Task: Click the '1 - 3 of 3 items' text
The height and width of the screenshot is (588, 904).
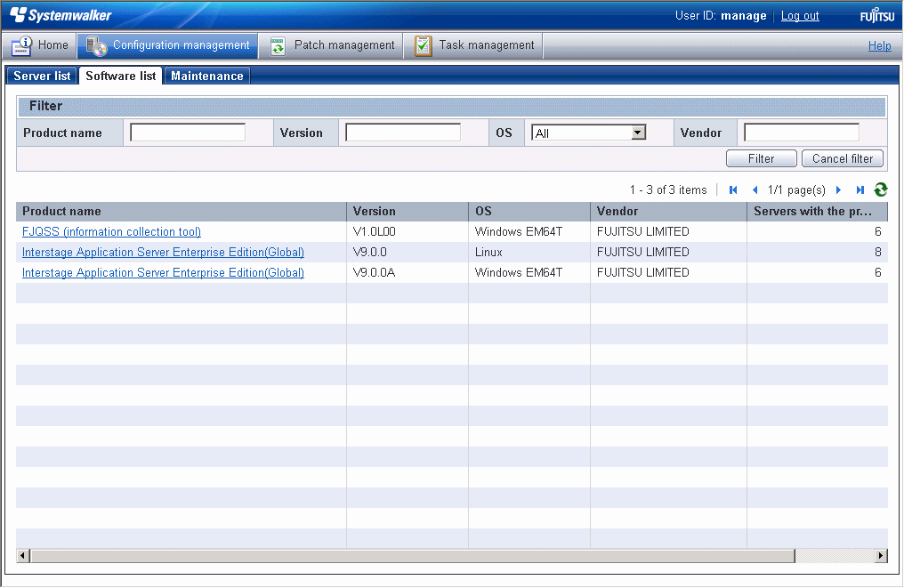Action: coord(668,189)
